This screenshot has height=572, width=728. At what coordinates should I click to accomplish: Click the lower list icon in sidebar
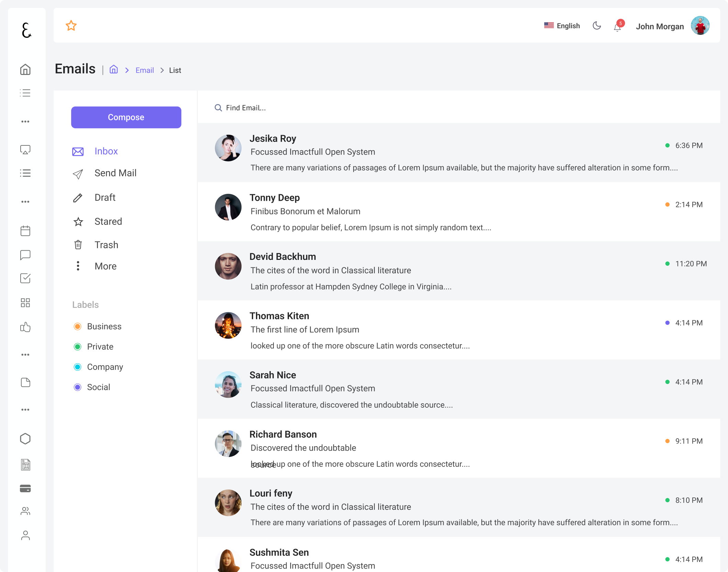[25, 173]
